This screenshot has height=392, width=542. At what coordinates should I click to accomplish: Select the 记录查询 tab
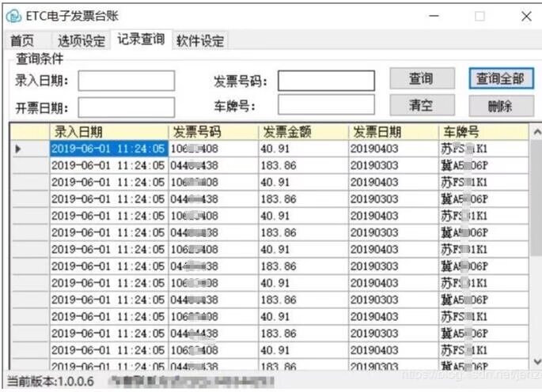point(141,40)
